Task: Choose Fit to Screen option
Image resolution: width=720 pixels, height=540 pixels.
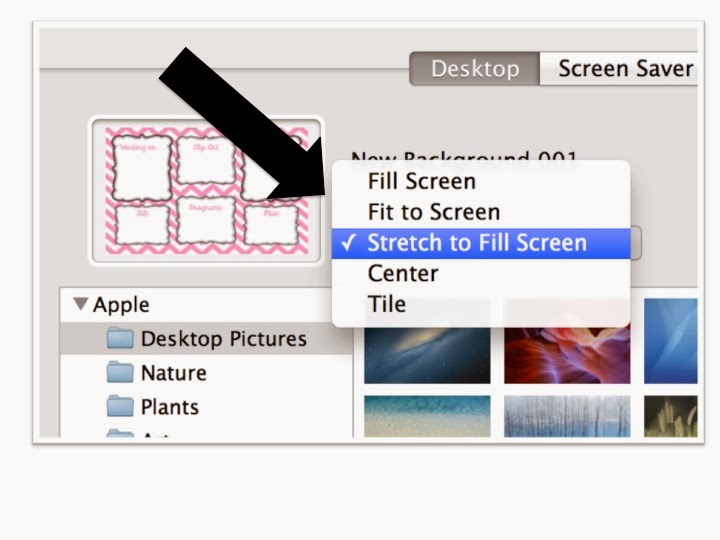Action: [433, 212]
